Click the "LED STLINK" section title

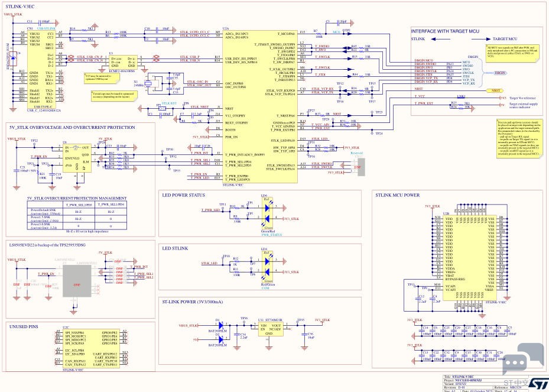[175, 248]
